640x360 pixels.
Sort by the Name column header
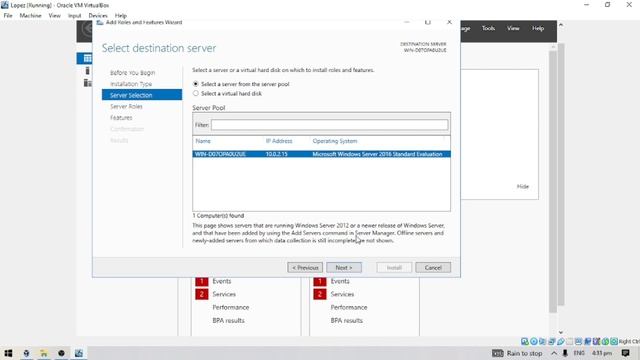203,141
